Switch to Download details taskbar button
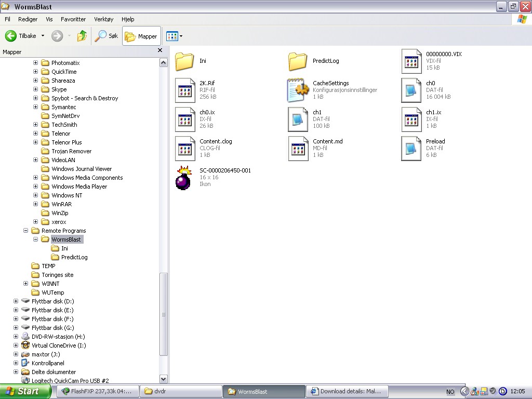The height and width of the screenshot is (399, 532). click(347, 391)
